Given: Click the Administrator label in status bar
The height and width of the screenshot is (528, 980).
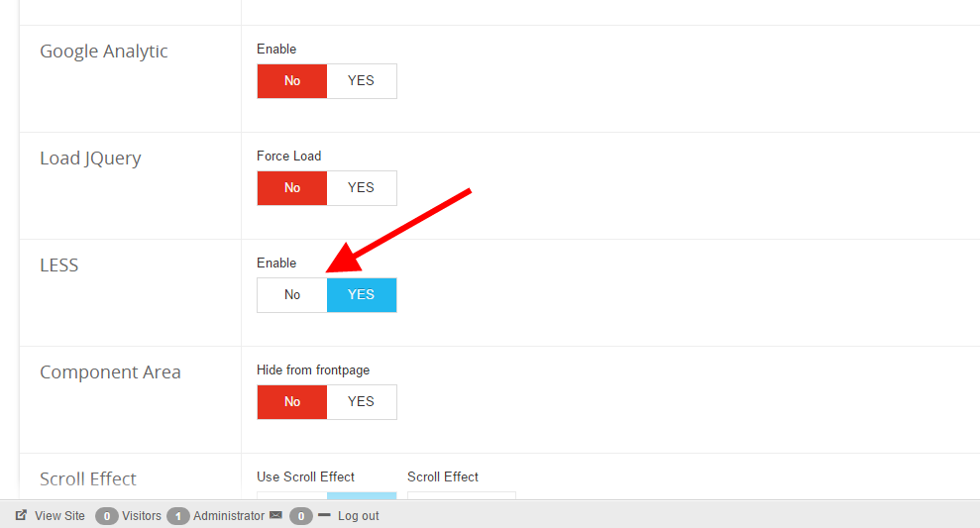Looking at the screenshot, I should (229, 516).
